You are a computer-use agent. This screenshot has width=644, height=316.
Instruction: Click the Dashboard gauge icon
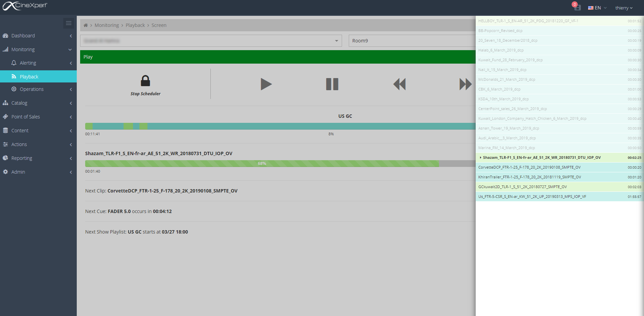(5, 36)
